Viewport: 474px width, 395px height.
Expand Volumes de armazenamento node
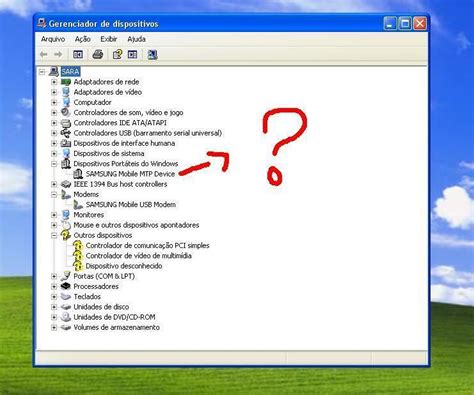54,327
